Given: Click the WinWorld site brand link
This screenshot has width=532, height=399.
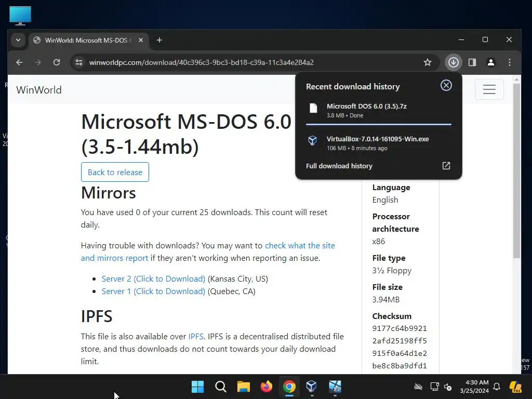Looking at the screenshot, I should pyautogui.click(x=38, y=90).
